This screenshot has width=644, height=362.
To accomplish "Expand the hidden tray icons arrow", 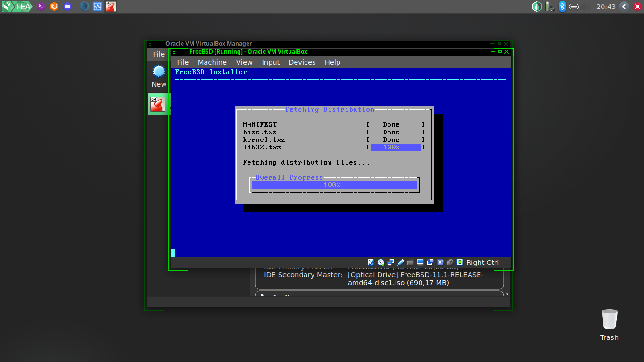I will (624, 7).
